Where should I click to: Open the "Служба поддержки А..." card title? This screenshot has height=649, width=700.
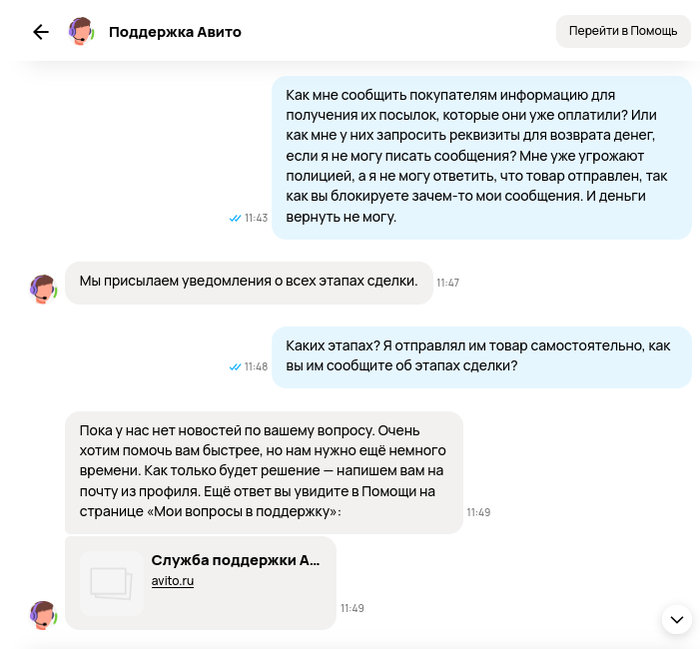[235, 560]
